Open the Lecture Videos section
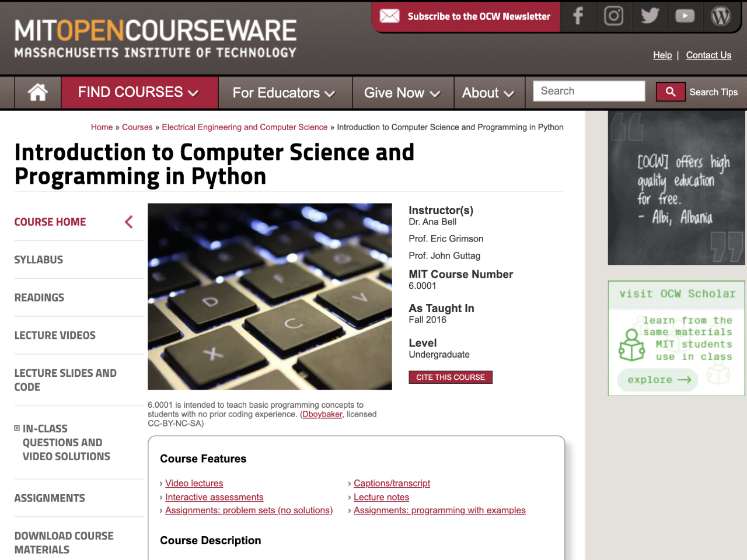747x560 pixels. (55, 335)
